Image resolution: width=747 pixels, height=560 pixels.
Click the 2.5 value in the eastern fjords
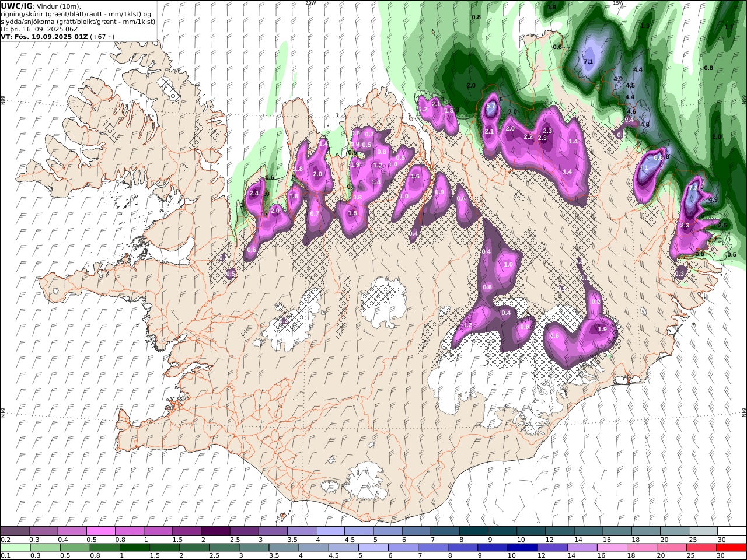click(722, 225)
